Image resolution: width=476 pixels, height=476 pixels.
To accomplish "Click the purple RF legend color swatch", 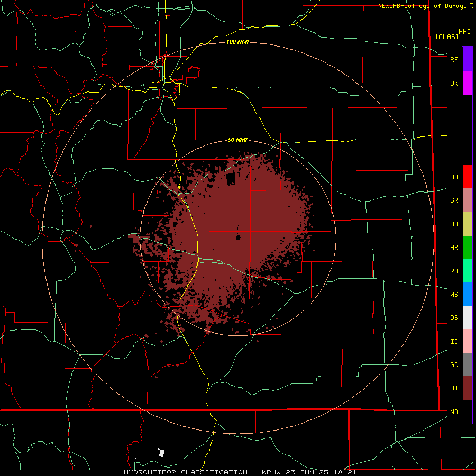I will [x=467, y=59].
